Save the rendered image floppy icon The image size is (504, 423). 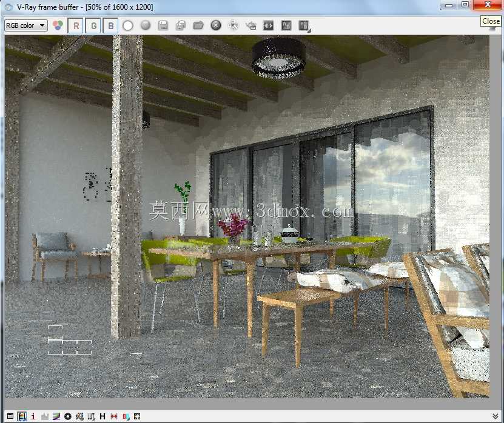(x=163, y=25)
